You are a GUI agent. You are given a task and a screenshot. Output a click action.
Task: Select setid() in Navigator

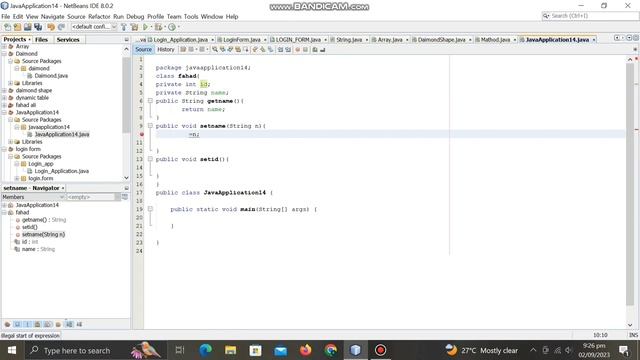click(x=29, y=227)
